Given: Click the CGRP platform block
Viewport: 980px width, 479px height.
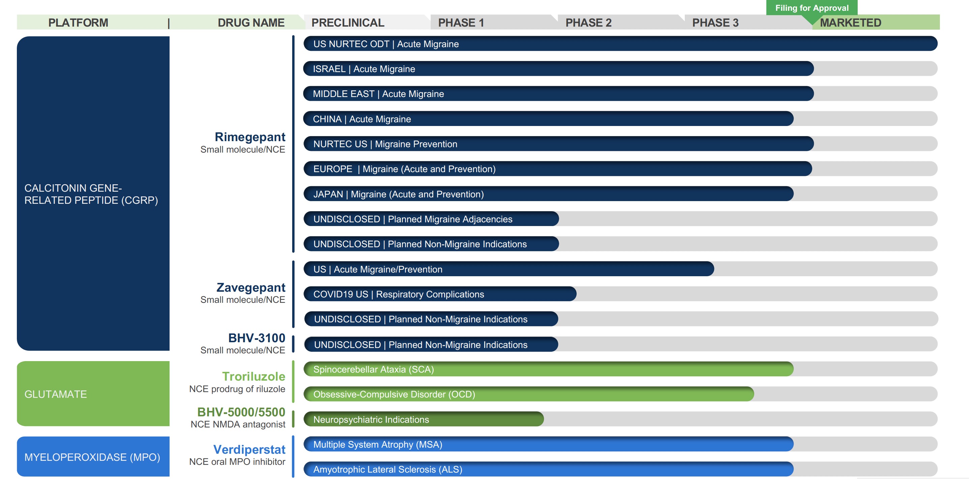Looking at the screenshot, I should 93,193.
